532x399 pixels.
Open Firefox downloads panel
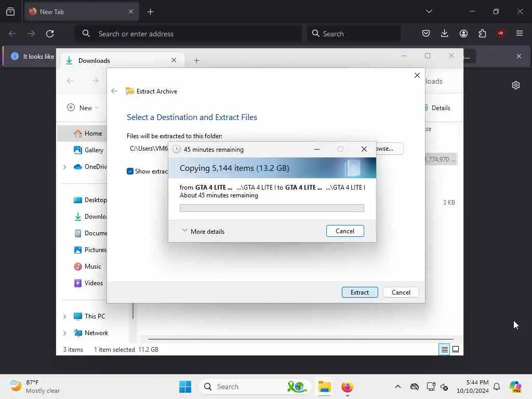pyautogui.click(x=445, y=33)
